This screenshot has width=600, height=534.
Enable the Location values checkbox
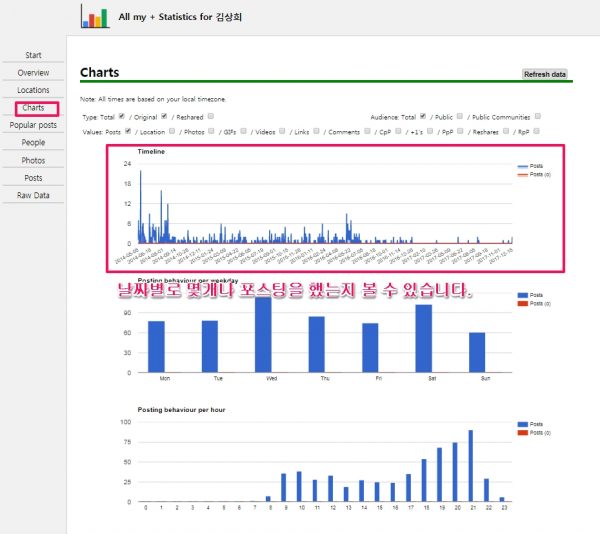pyautogui.click(x=172, y=131)
